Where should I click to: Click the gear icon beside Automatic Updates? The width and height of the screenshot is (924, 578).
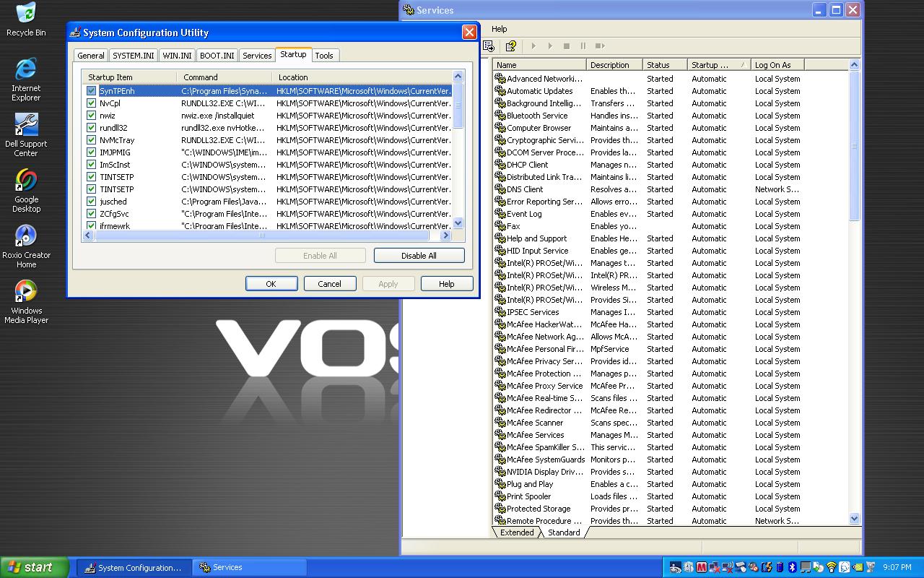pyautogui.click(x=500, y=91)
